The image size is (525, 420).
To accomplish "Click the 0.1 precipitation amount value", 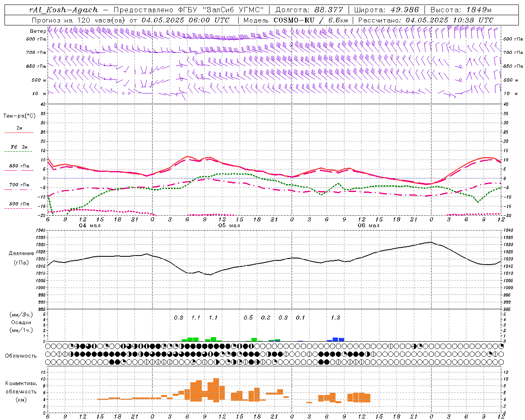I will (300, 318).
